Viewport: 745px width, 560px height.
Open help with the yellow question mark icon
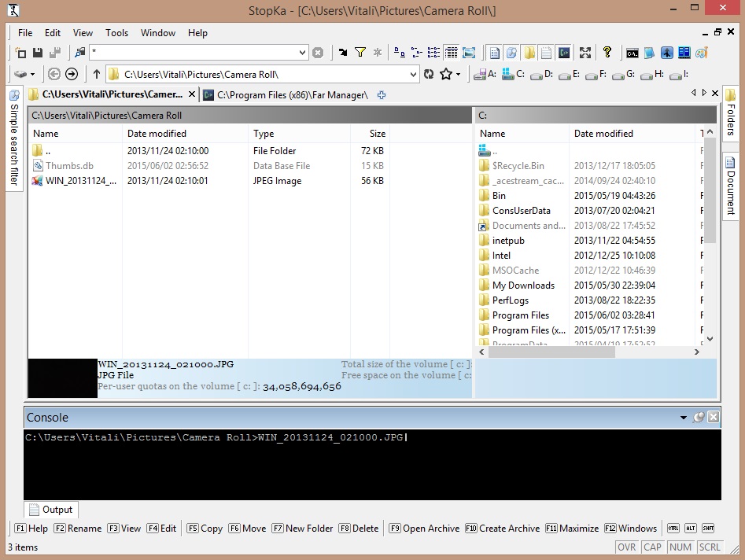pos(607,52)
